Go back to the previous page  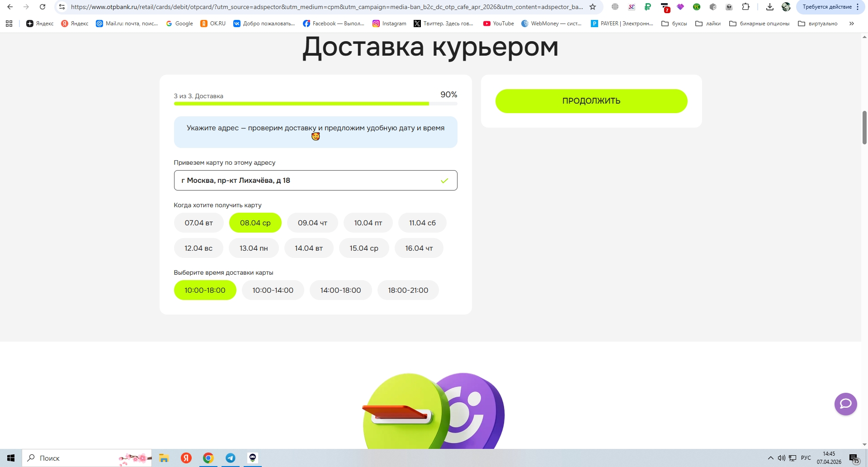point(10,7)
